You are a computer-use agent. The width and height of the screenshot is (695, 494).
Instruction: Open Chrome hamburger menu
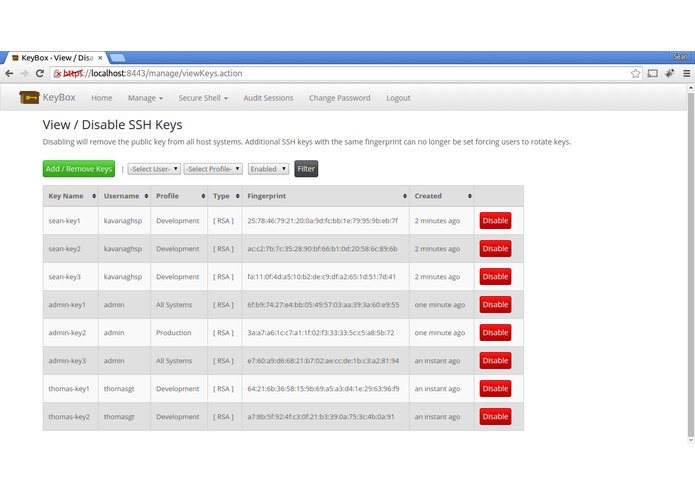pos(687,74)
